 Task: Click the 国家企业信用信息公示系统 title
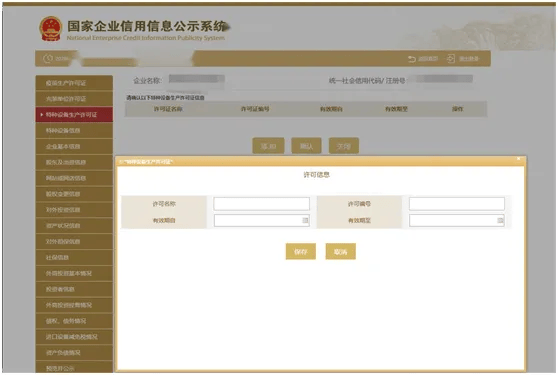pyautogui.click(x=147, y=26)
